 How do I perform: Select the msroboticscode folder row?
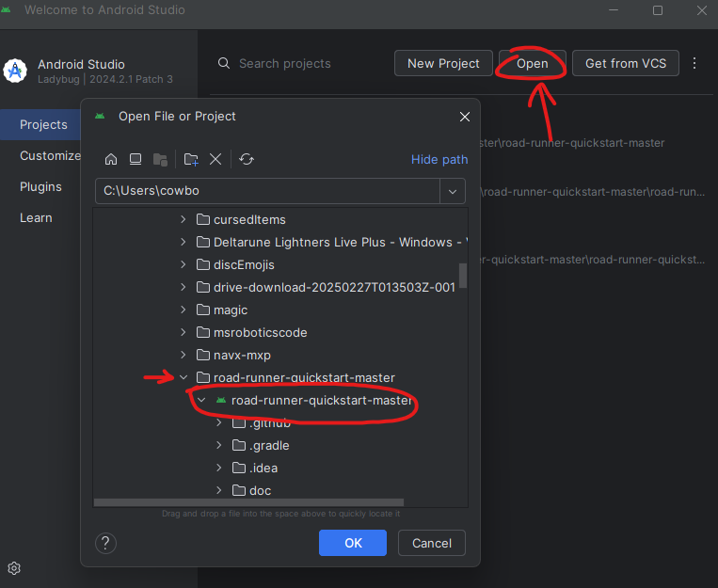point(280,332)
